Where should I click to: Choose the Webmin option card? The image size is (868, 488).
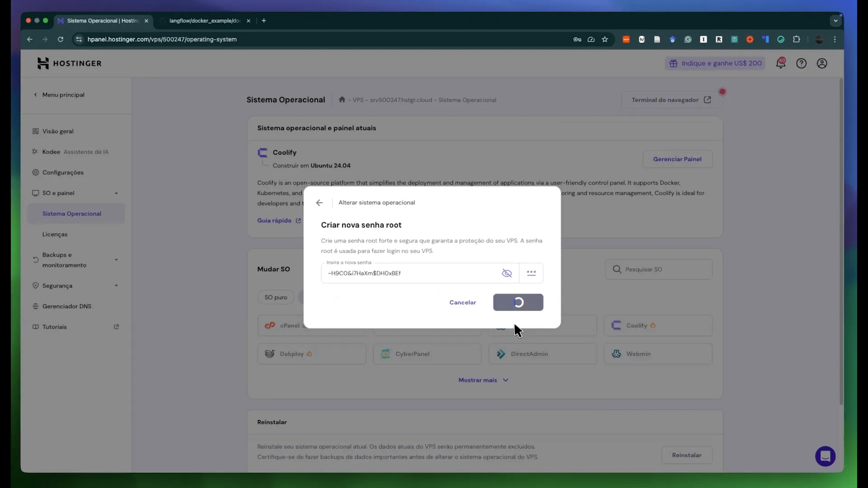tap(658, 354)
